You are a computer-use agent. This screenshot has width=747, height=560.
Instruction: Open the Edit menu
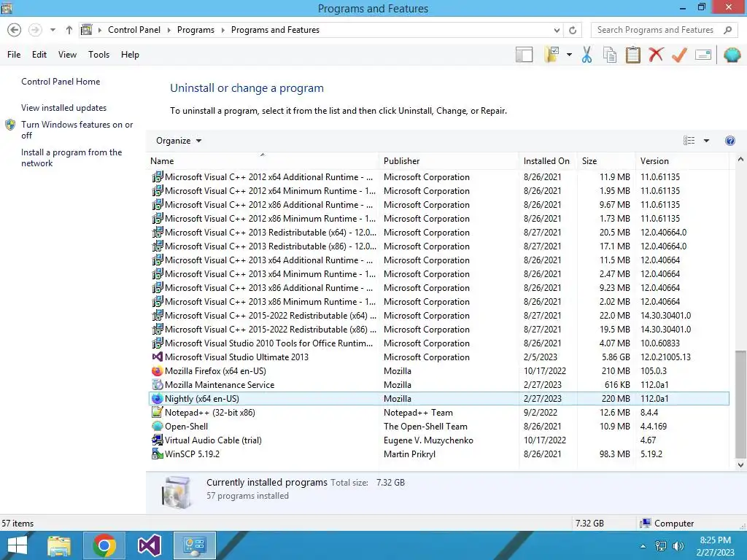pyautogui.click(x=39, y=55)
